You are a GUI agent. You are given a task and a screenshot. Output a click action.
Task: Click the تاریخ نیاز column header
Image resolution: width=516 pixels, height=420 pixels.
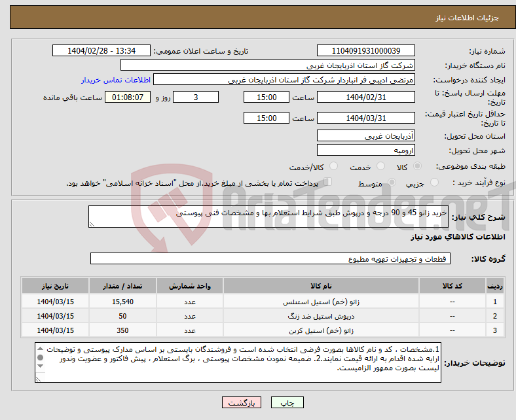(x=55, y=286)
